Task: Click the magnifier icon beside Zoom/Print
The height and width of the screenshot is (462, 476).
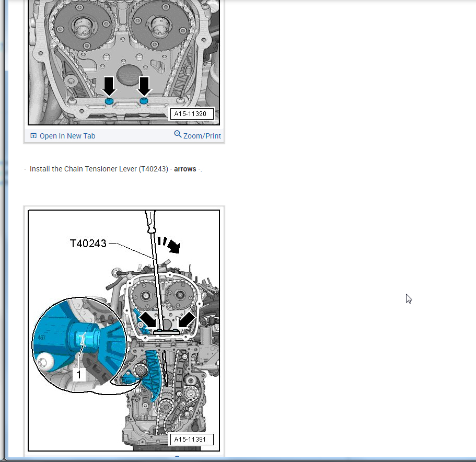Action: pos(178,134)
